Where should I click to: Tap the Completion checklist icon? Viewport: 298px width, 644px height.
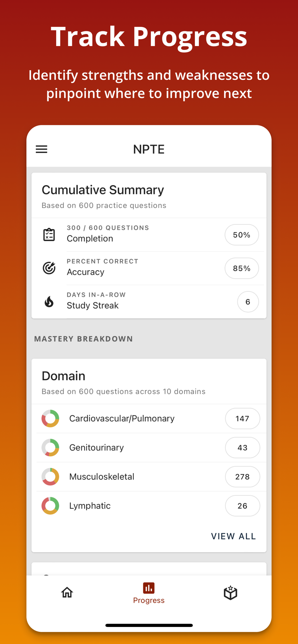(49, 234)
